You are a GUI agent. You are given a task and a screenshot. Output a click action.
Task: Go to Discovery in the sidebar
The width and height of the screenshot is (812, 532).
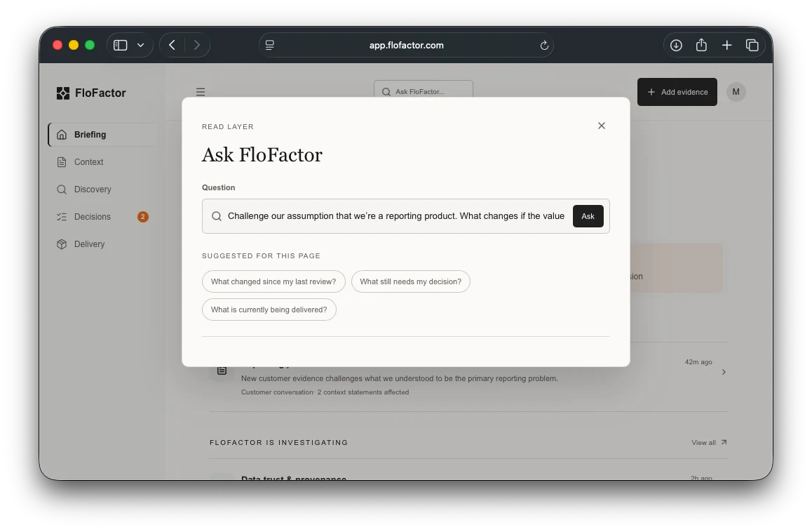pos(92,189)
